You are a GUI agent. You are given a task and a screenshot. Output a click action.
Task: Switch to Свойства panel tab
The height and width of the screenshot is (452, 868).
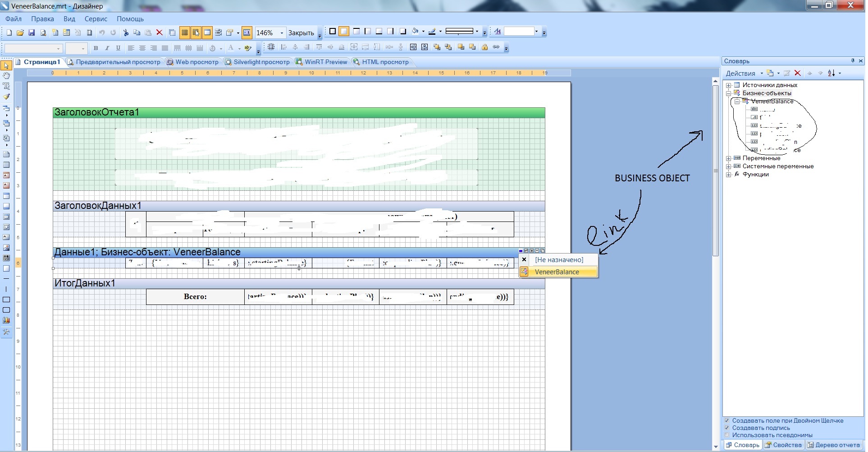783,445
